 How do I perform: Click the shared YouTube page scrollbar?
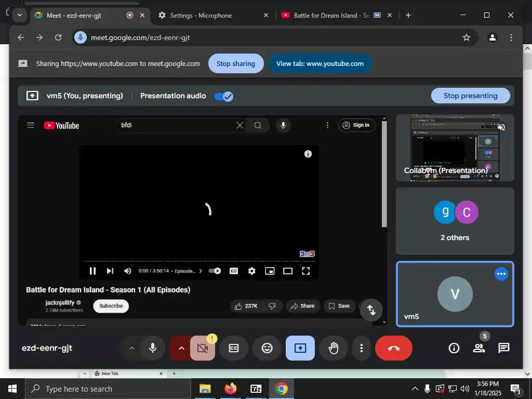[384, 175]
